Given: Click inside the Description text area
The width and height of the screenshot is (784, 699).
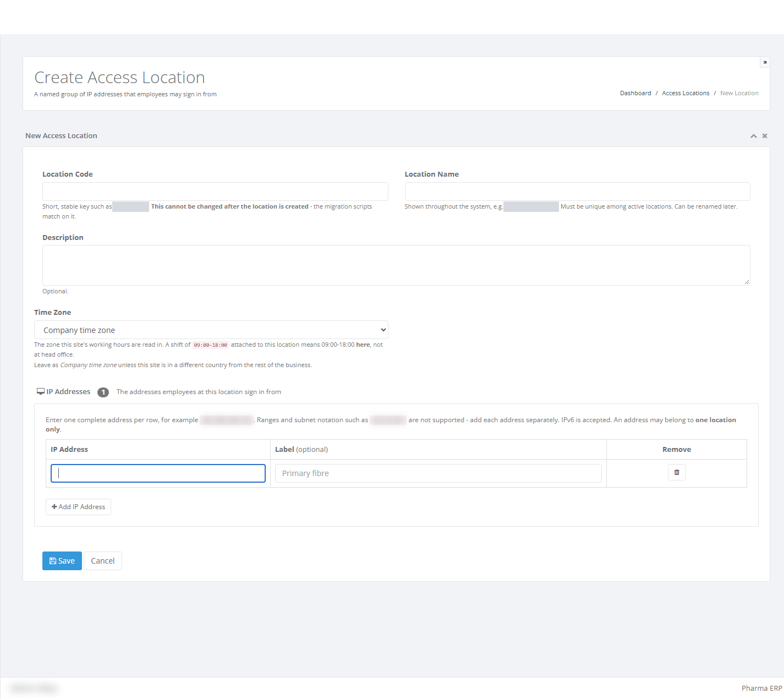Looking at the screenshot, I should [396, 265].
